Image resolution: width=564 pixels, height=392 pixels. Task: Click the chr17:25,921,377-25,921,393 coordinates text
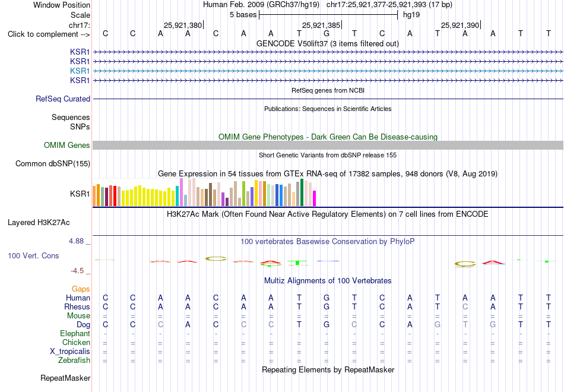click(389, 5)
